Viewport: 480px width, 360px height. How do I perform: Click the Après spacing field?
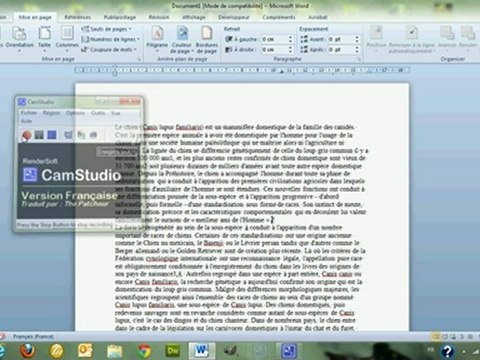coord(341,50)
